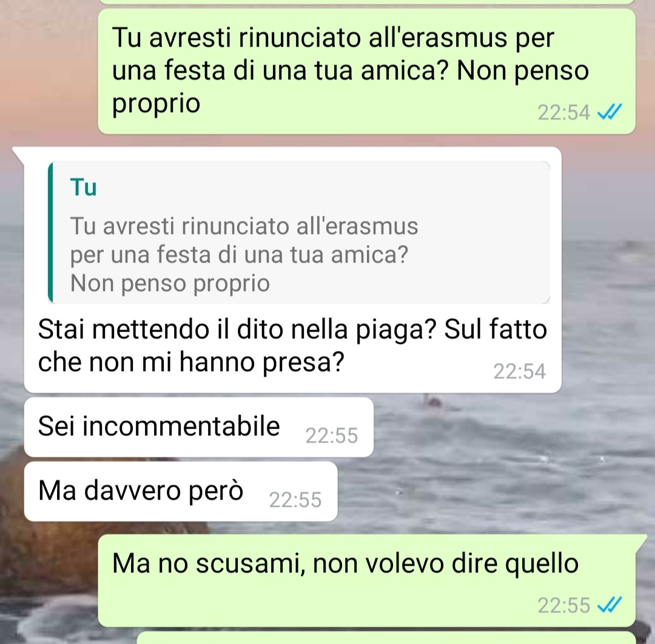Tap the blue read-receipt ticks at 22:54
The width and height of the screenshot is (655, 644).
pos(610,112)
